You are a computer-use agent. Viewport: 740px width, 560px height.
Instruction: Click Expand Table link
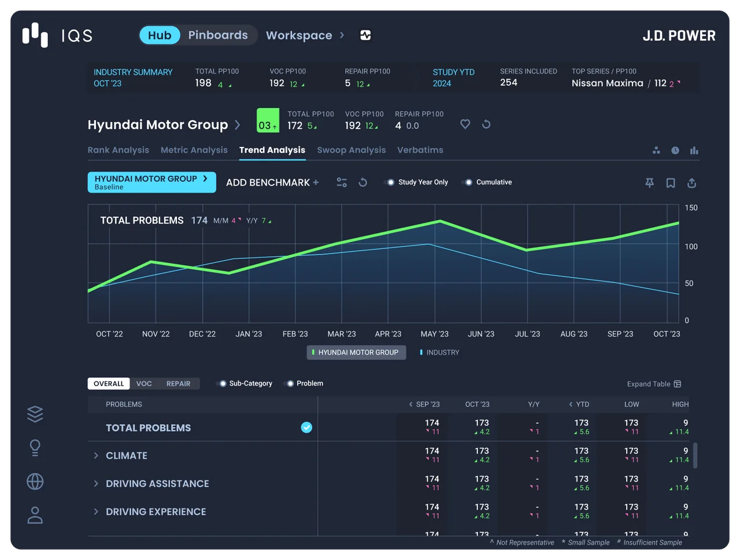(654, 384)
